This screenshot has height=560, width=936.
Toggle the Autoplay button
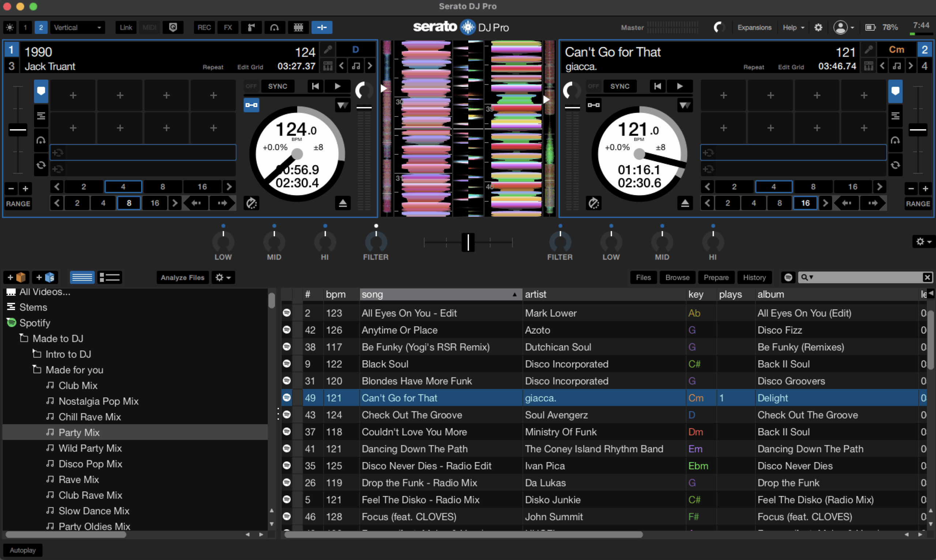point(23,550)
